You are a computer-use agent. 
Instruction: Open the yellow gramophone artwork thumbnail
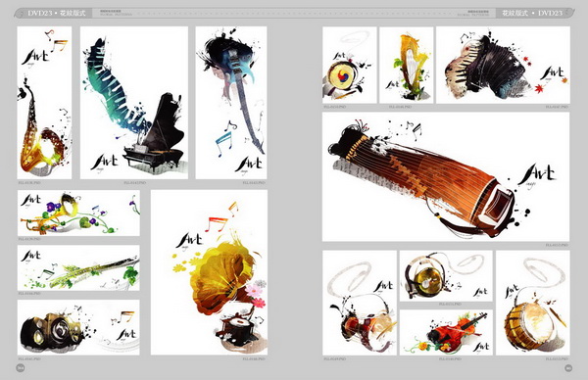(209, 272)
